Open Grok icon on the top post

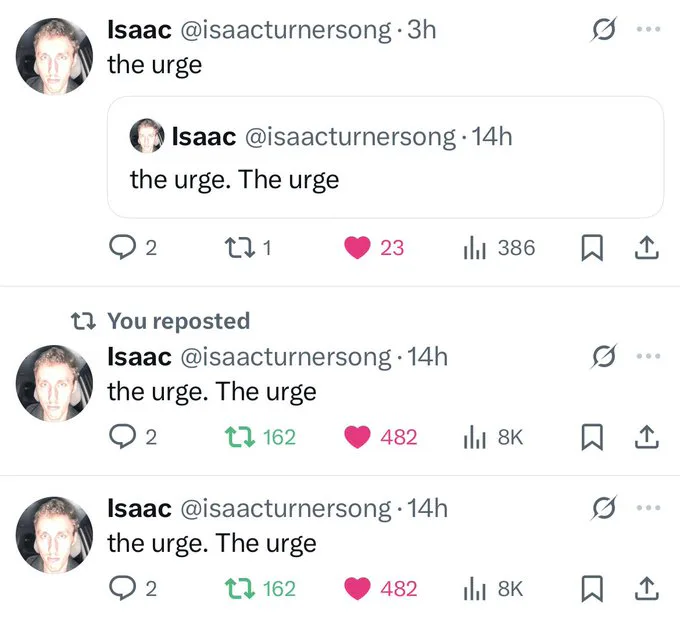603,29
